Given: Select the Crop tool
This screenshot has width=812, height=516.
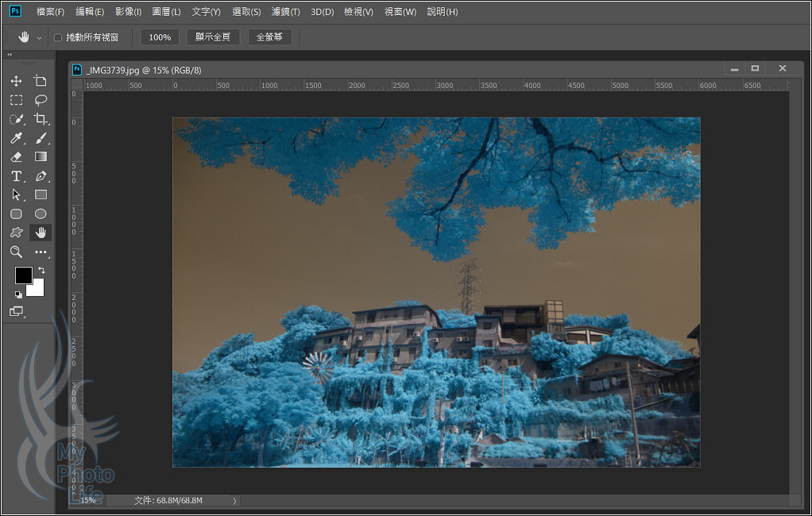Looking at the screenshot, I should 41,119.
